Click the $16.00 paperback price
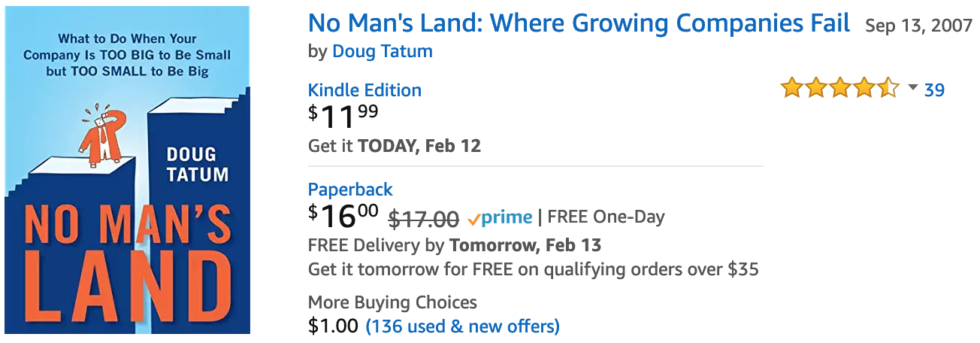 [x=343, y=217]
